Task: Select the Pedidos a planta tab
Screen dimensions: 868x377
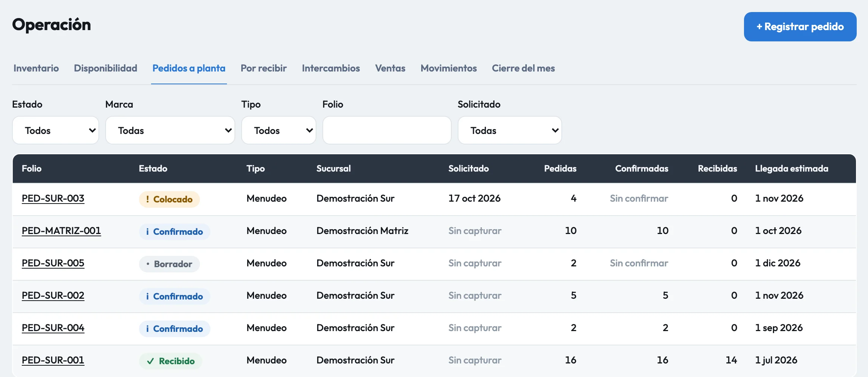Action: tap(189, 68)
